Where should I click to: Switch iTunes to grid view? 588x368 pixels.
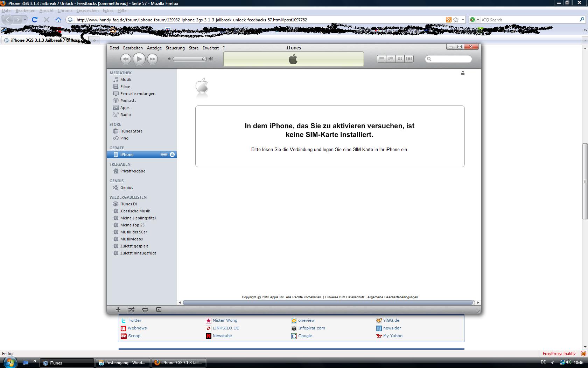coord(400,59)
